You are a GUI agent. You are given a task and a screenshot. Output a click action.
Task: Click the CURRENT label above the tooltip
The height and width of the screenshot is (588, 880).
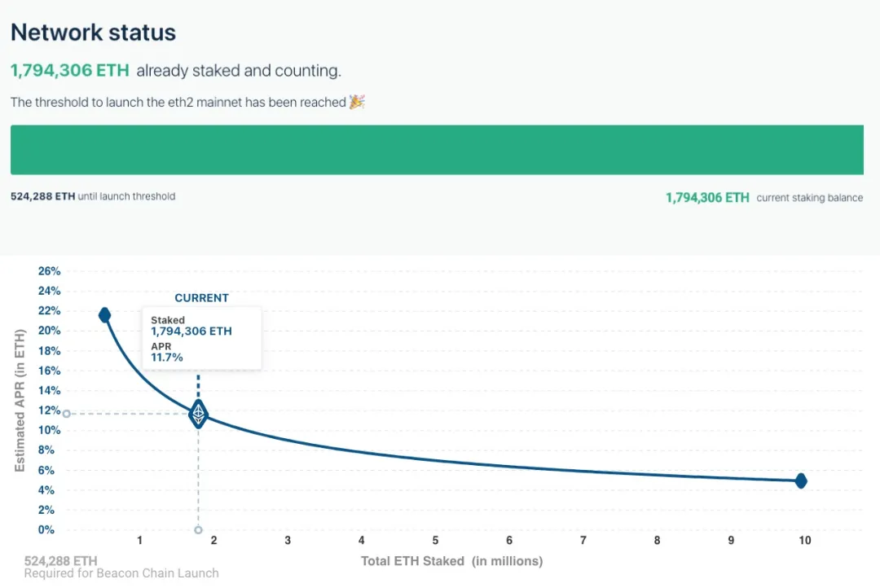pos(201,298)
